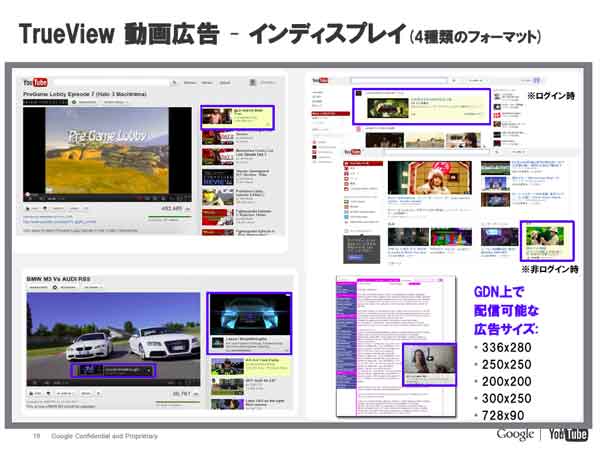
Task: Open the blue URL link in the PreGame Lobby description
Action: pyautogui.click(x=59, y=222)
